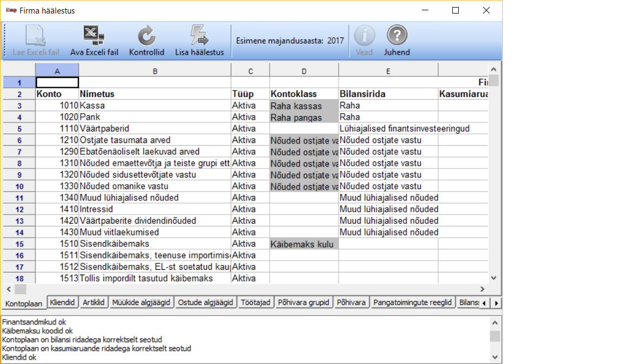Click the empty cell A1
The height and width of the screenshot is (364, 624).
pos(57,82)
